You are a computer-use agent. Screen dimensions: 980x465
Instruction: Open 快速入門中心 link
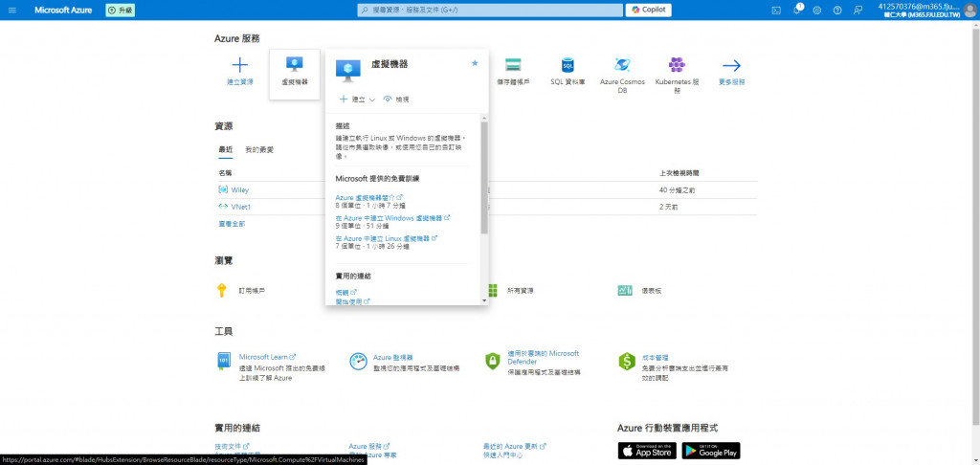point(502,455)
